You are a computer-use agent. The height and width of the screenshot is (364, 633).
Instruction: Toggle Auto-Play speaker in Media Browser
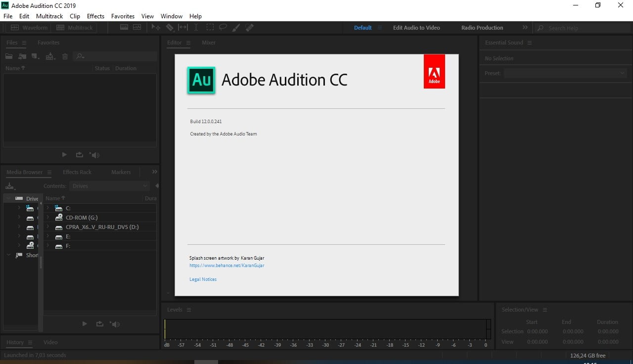tap(115, 324)
